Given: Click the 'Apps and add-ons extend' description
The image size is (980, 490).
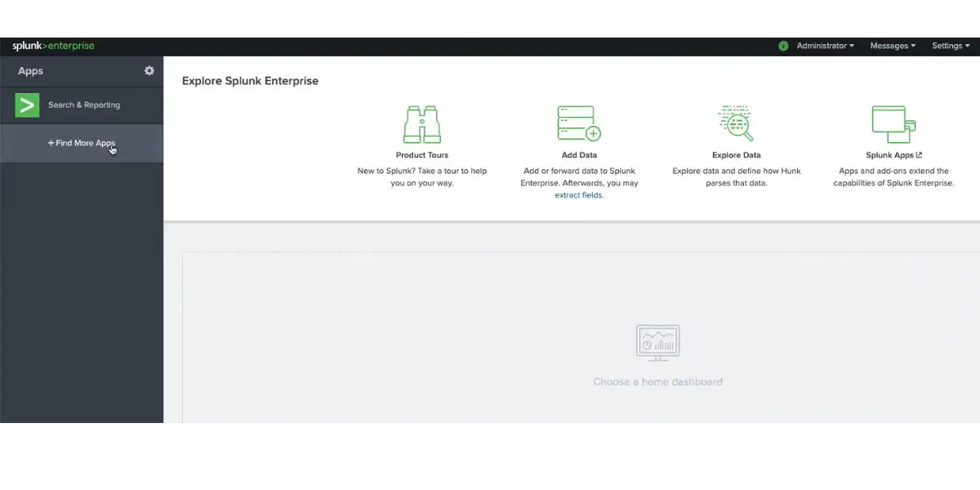Looking at the screenshot, I should point(893,177).
